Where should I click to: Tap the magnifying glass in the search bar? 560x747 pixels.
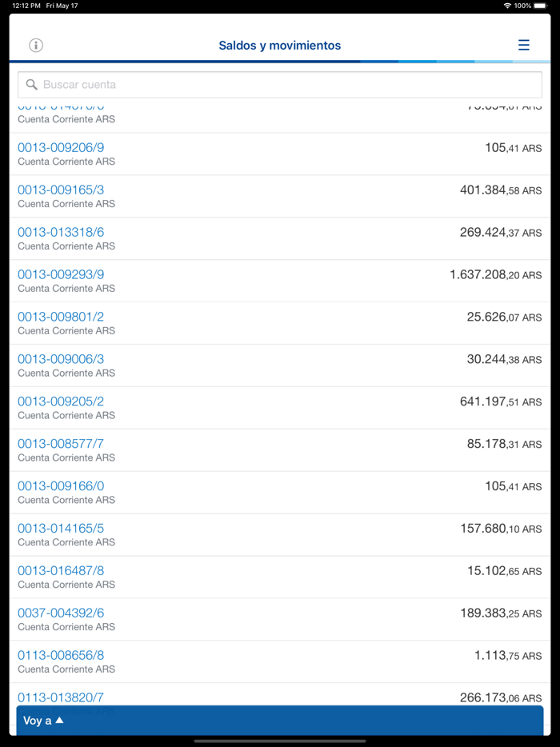coord(31,84)
